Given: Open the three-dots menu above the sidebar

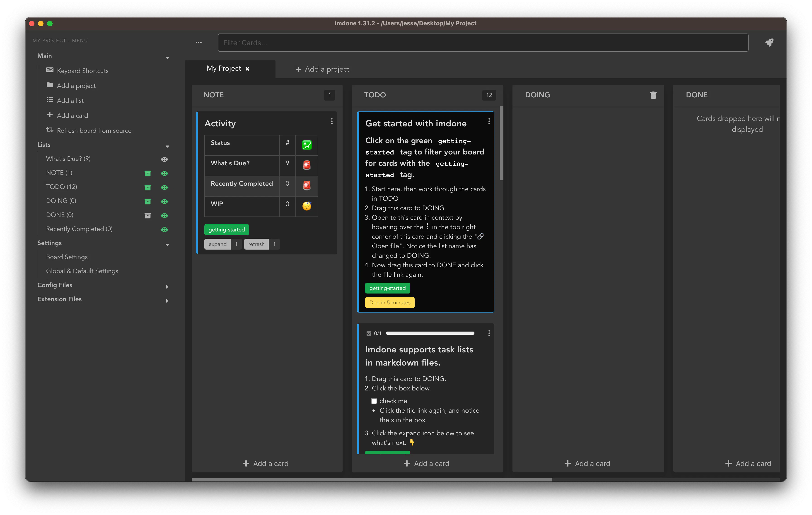Looking at the screenshot, I should 199,43.
